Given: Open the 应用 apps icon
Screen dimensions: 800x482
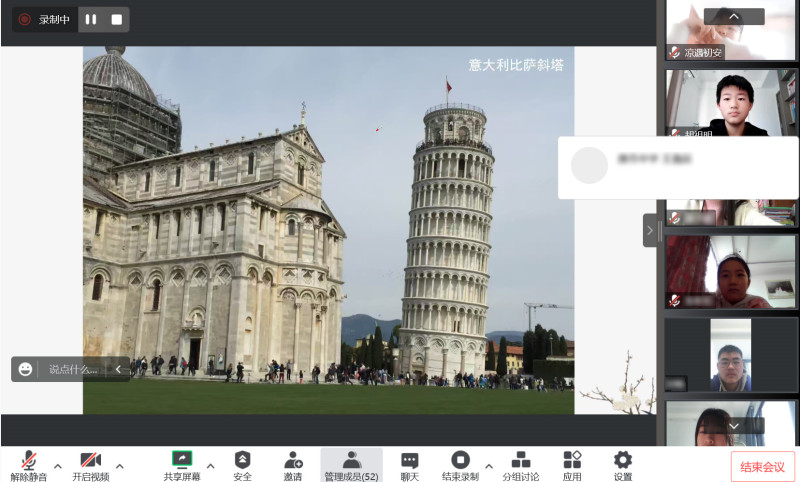Looking at the screenshot, I should coord(572,465).
